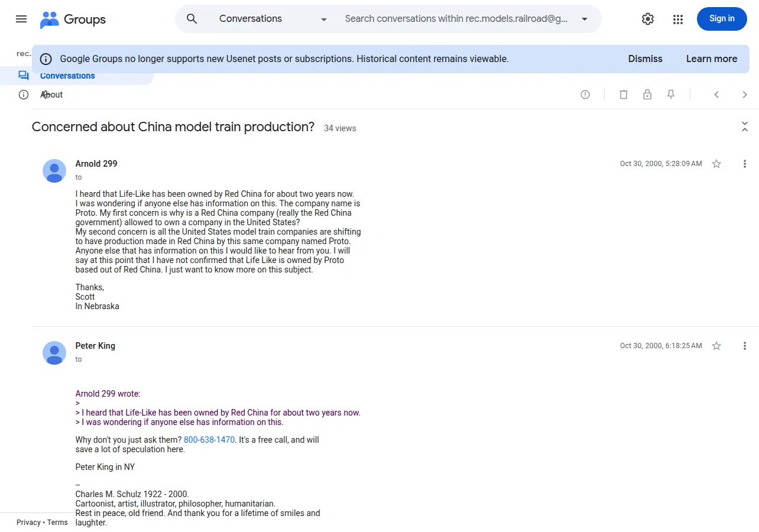The height and width of the screenshot is (532, 759).
Task: Click the timestamp 'Oct 30, 2000, 5:28:09 AM'
Action: click(x=661, y=164)
